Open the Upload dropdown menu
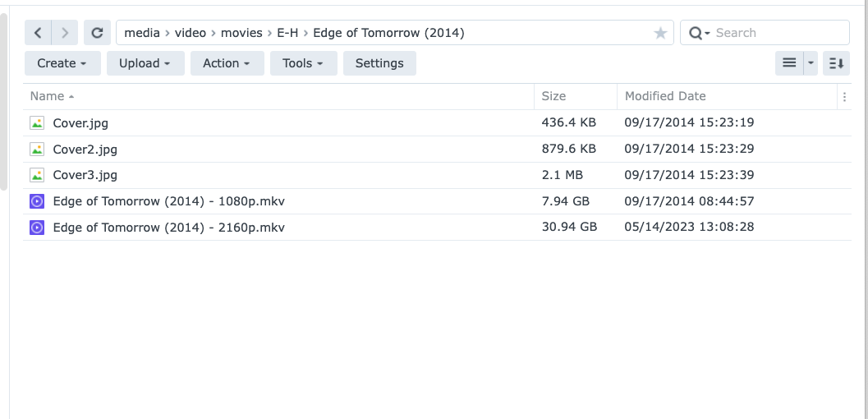Image resolution: width=868 pixels, height=419 pixels. pyautogui.click(x=145, y=63)
